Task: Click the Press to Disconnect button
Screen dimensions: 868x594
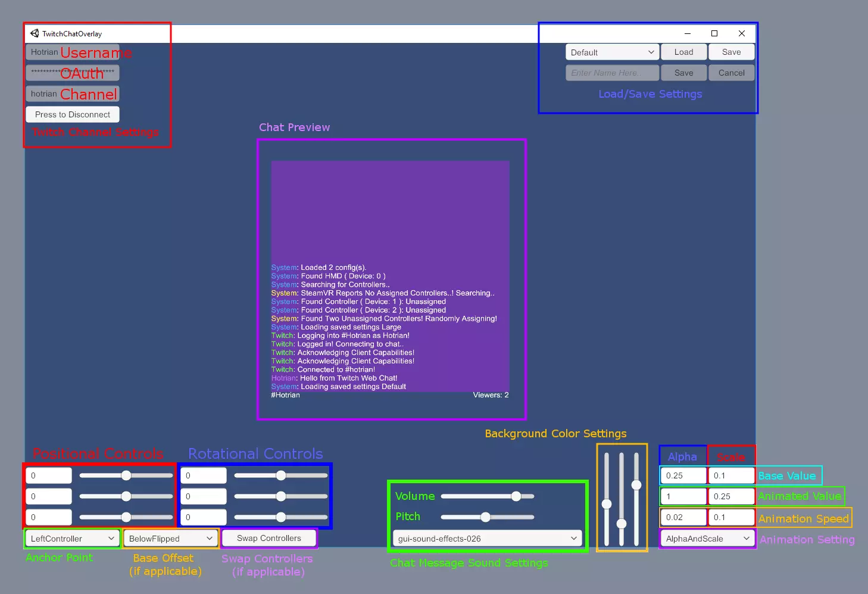Action: (x=73, y=114)
